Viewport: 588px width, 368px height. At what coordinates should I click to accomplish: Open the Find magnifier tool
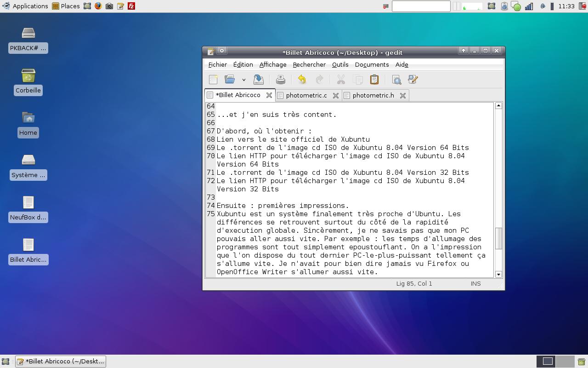point(396,80)
